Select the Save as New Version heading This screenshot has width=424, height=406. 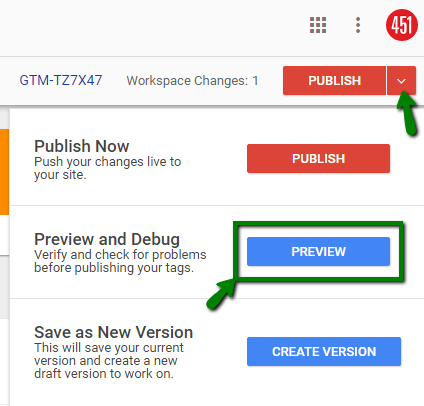click(x=114, y=332)
